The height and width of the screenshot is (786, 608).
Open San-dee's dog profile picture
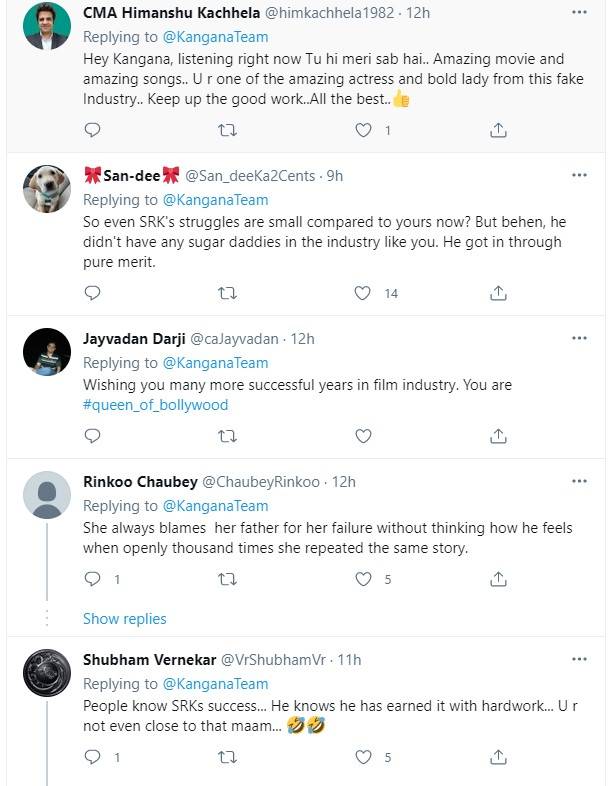(47, 189)
